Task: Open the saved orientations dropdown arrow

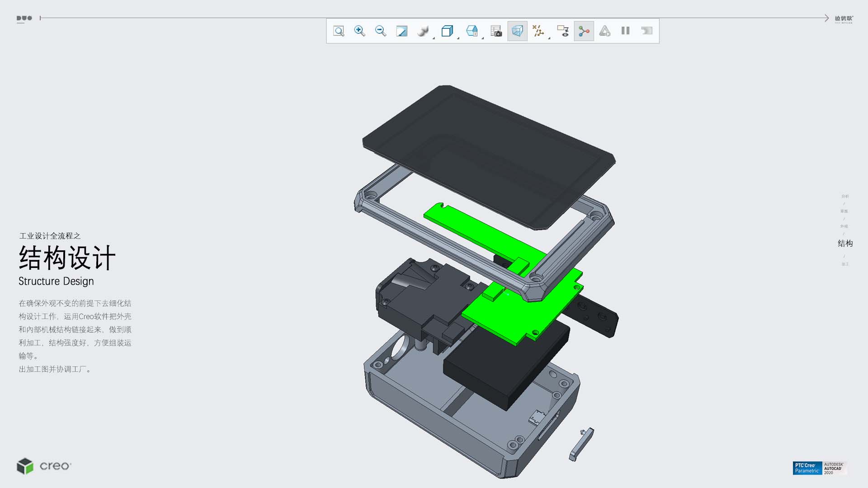Action: [x=458, y=38]
